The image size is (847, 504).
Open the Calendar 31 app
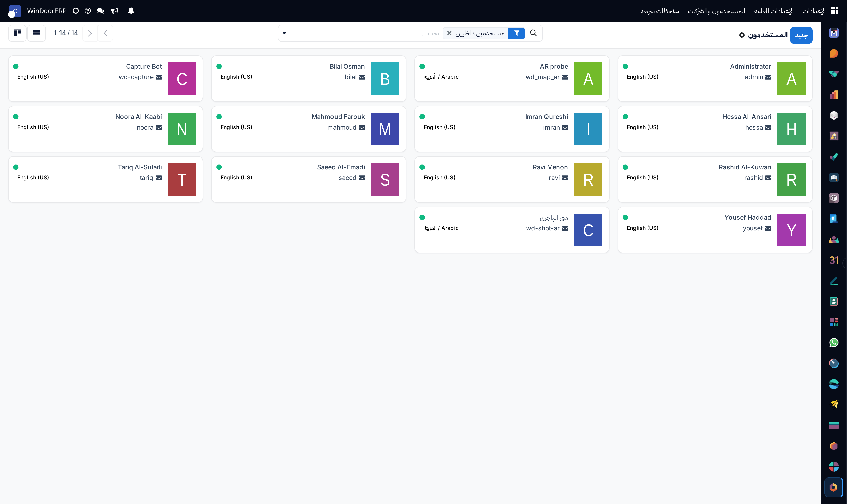[834, 260]
